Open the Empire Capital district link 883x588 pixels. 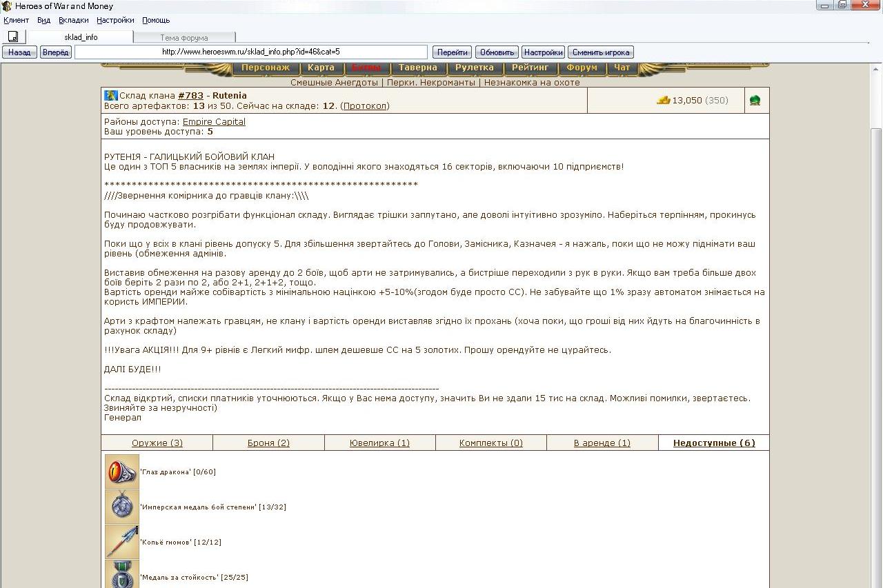click(214, 122)
